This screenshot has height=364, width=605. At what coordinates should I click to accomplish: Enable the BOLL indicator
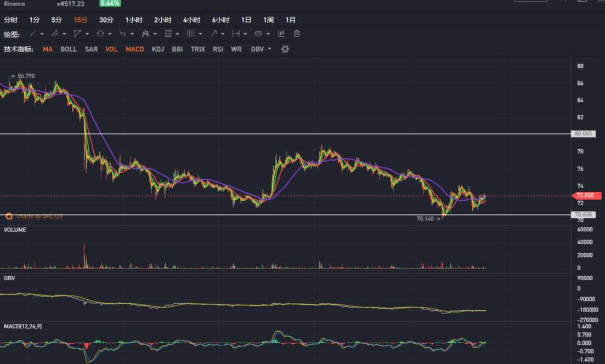point(69,49)
